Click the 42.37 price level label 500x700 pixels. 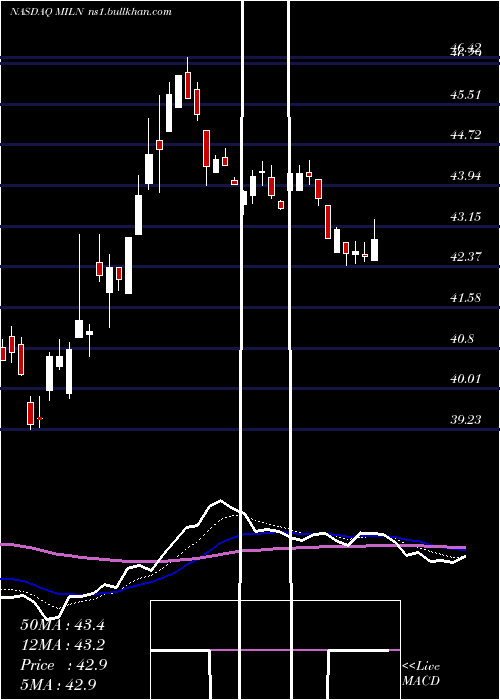(466, 257)
